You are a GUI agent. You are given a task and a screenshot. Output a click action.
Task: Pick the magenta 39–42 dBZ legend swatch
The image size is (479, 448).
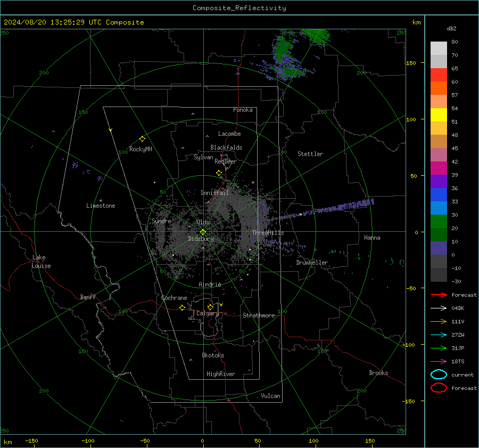[x=439, y=168]
